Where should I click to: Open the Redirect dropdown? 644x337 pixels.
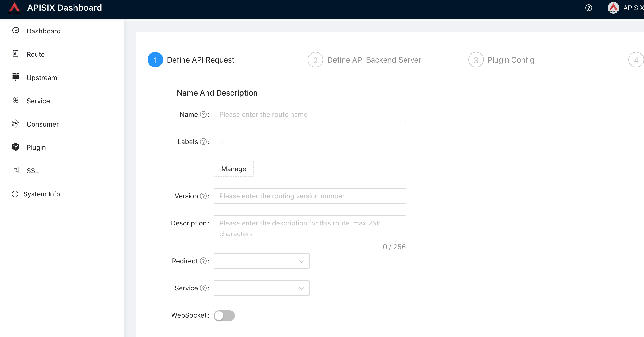click(x=262, y=261)
